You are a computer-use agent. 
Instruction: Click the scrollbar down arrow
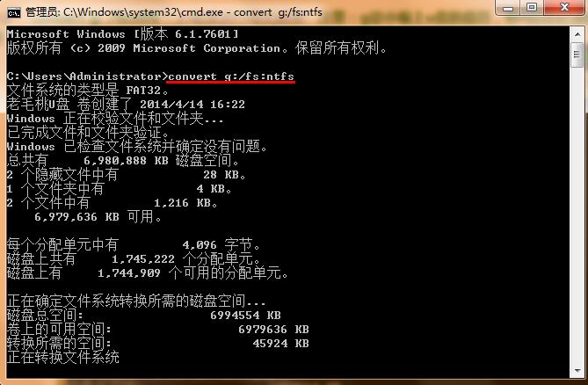click(x=577, y=371)
